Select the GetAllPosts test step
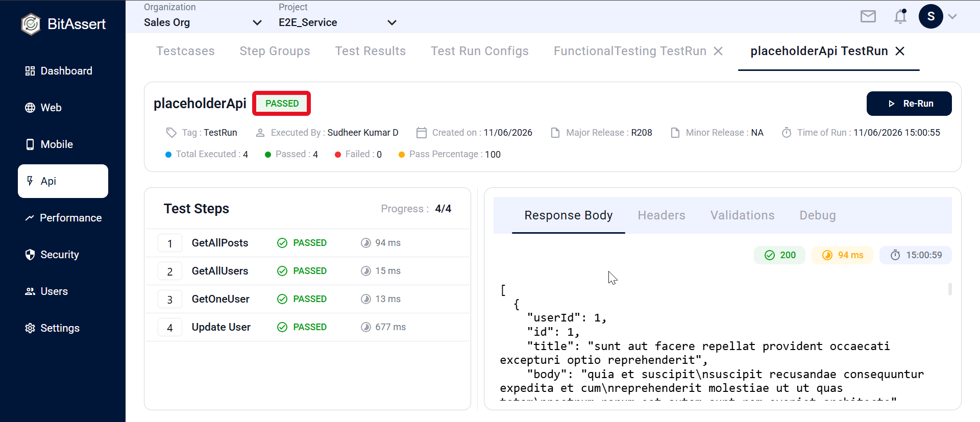 tap(307, 243)
